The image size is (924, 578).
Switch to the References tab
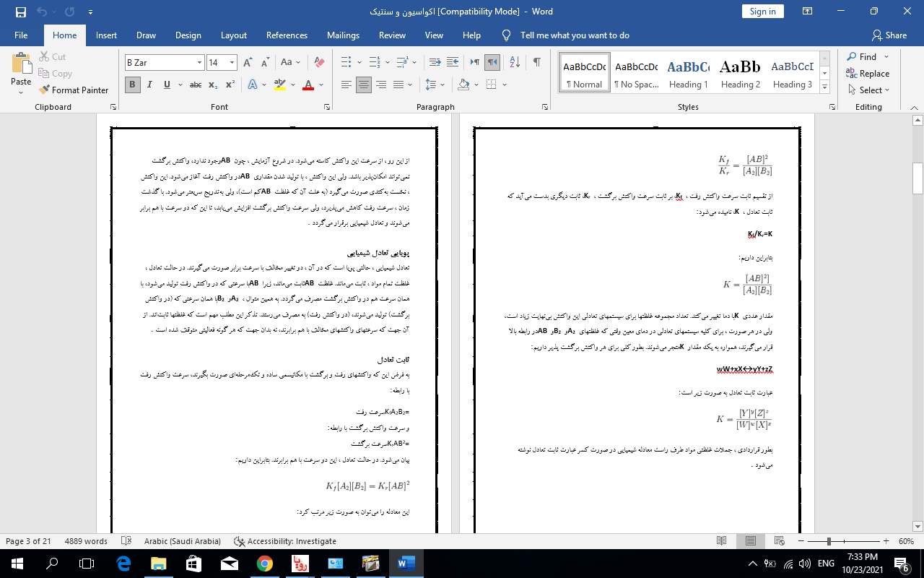point(287,35)
